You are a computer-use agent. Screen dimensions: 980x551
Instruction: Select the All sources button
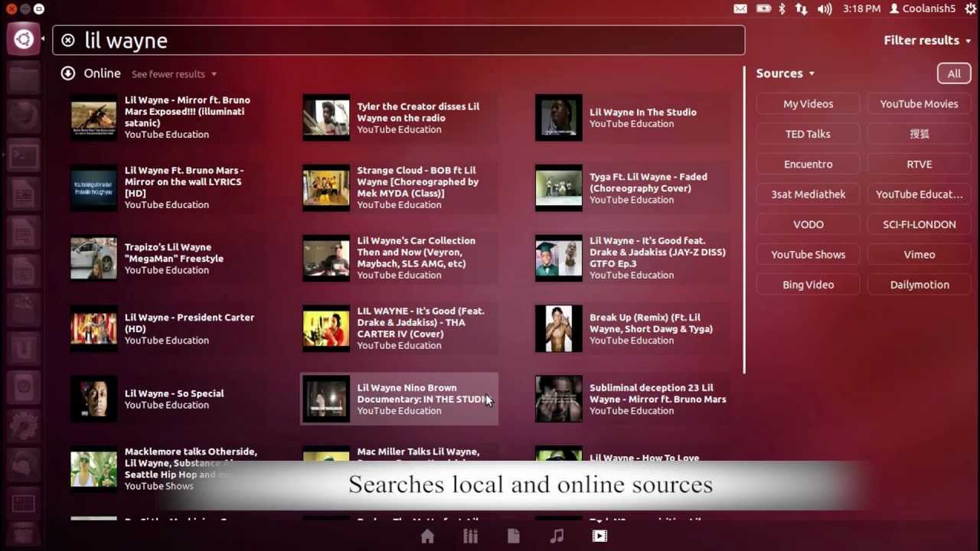point(954,73)
